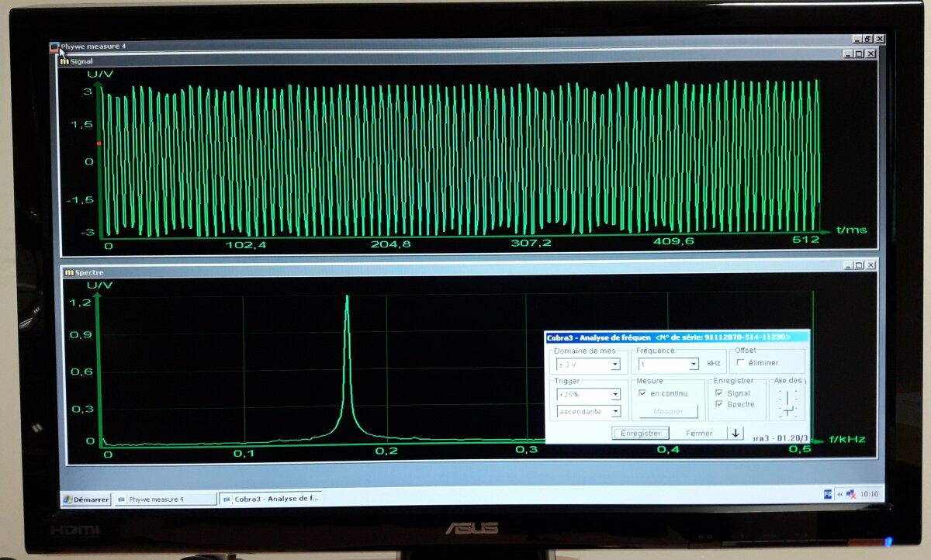Switch to 'Phywe measure 4' in the taskbar
The height and width of the screenshot is (560, 931).
164,500
